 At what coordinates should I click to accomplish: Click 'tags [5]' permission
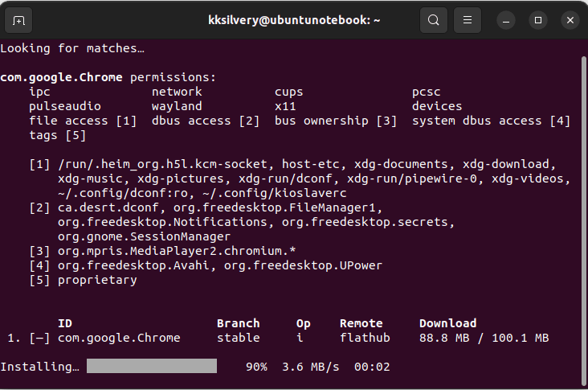pyautogui.click(x=58, y=136)
